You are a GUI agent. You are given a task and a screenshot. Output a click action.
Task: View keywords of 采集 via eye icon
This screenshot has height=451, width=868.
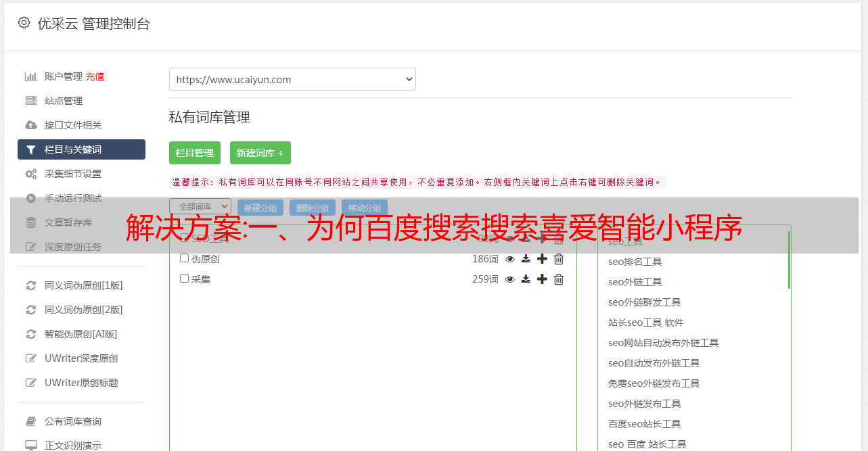(510, 279)
